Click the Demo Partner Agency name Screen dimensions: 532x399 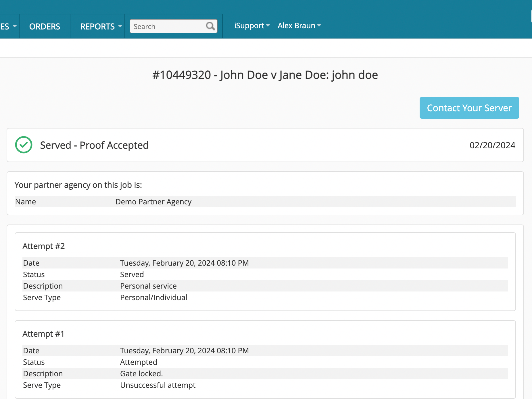tap(153, 202)
